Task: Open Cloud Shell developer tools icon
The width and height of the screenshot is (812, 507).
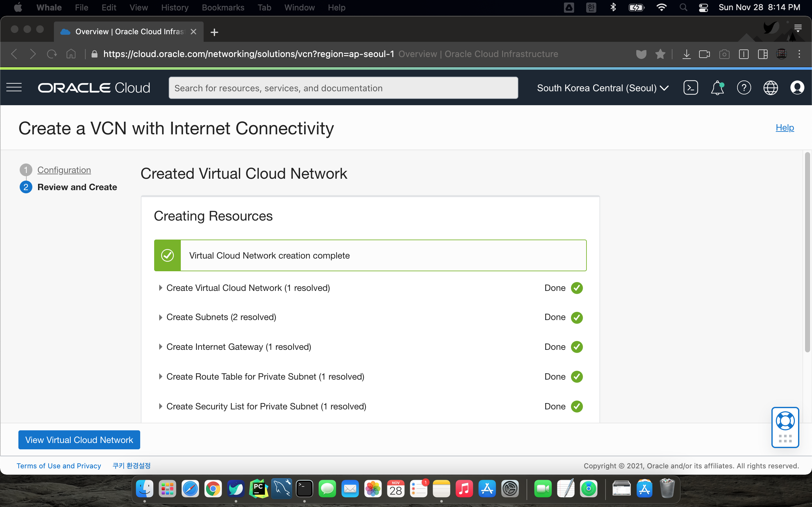Action: pyautogui.click(x=691, y=87)
